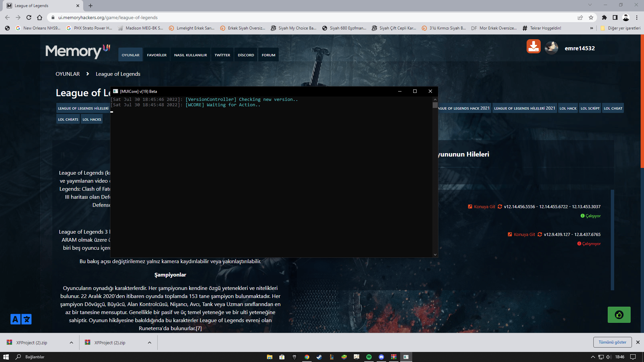The height and width of the screenshot is (362, 644).
Task: Click Konuya Git link for v12.9.439.127
Action: point(522,234)
